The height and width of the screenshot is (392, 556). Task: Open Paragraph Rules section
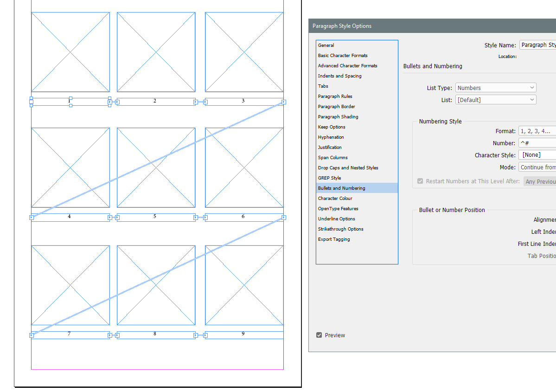(x=357, y=96)
